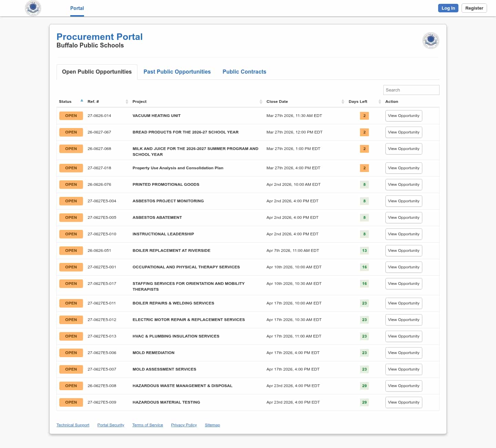Open the Technical Support footer link
496x448 pixels.
click(73, 425)
